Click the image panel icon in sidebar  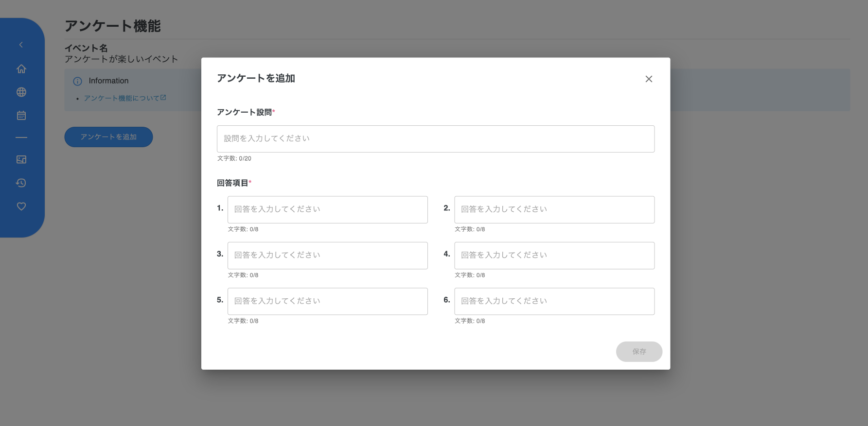click(21, 159)
